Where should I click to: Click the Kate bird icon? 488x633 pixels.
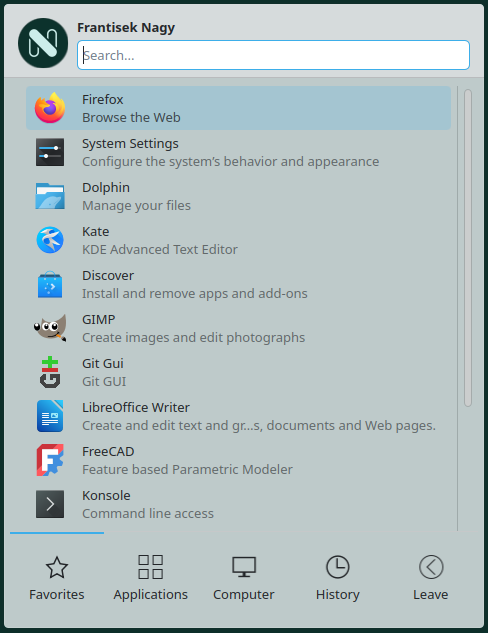[x=50, y=240]
